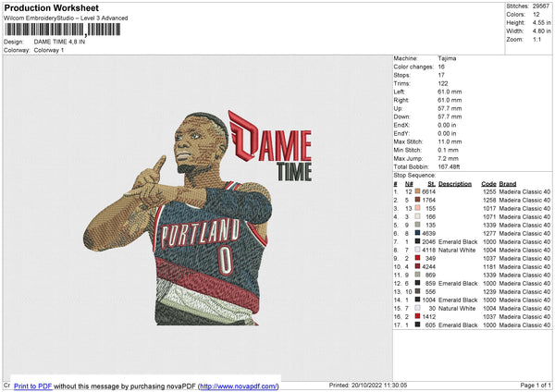Click the design name 'DAME TIME 4,8 IN'
555x392 pixels.
point(59,42)
